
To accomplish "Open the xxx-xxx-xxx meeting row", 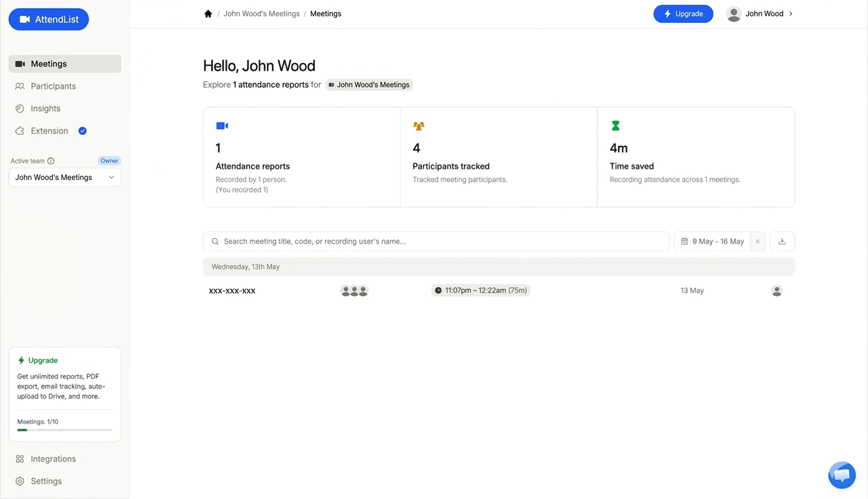I will (499, 290).
